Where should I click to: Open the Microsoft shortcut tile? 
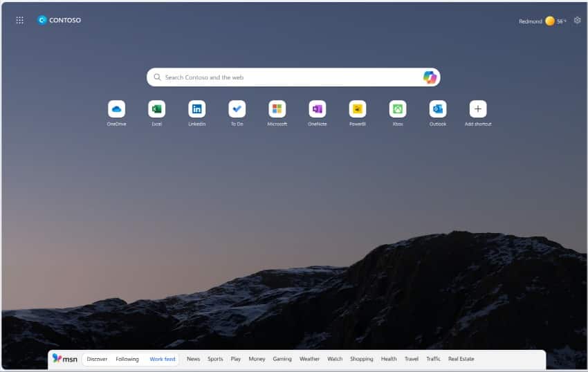(x=277, y=109)
